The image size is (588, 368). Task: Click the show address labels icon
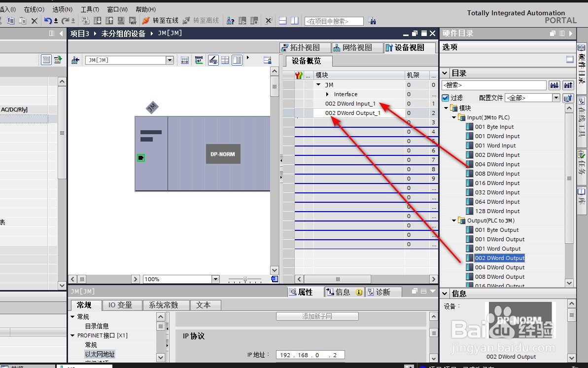point(184,60)
